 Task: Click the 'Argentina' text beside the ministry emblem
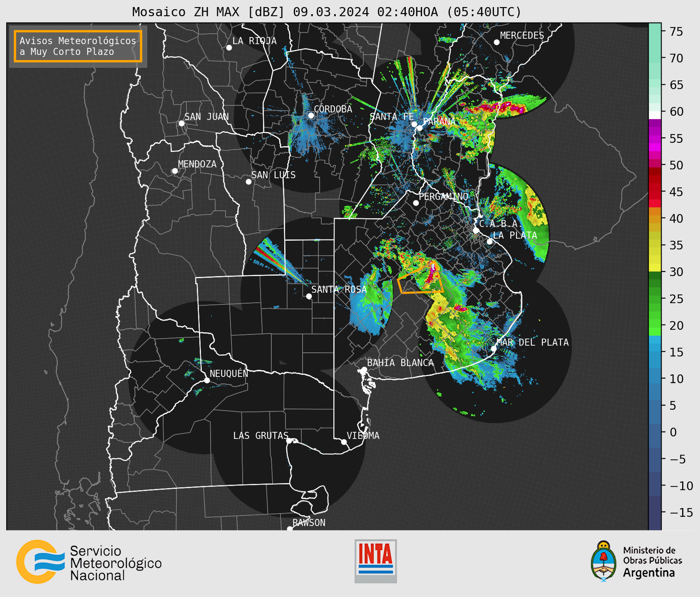coord(649,573)
